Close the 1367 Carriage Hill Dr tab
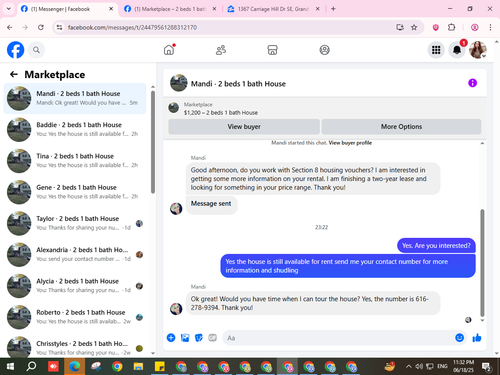This screenshot has width=500, height=375. 317,9
